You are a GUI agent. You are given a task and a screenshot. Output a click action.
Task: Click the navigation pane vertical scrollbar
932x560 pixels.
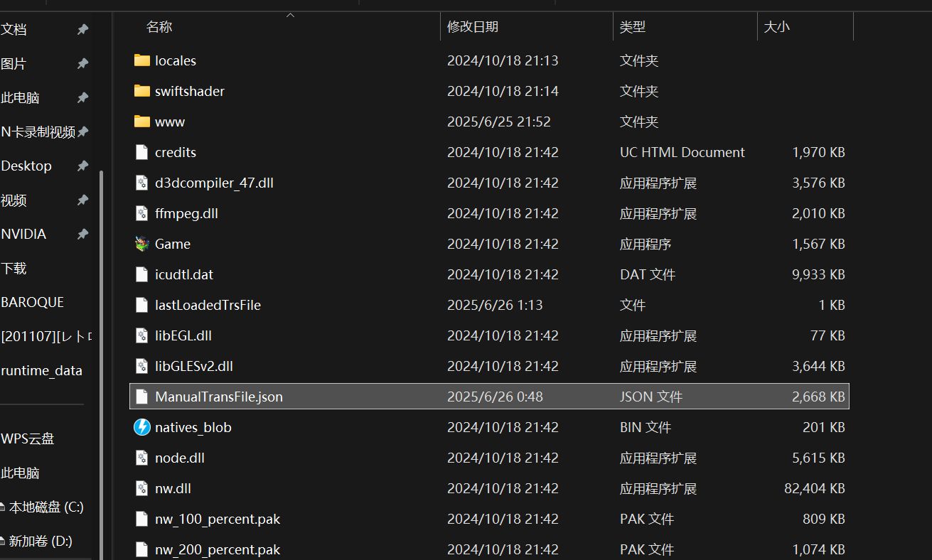[101, 355]
